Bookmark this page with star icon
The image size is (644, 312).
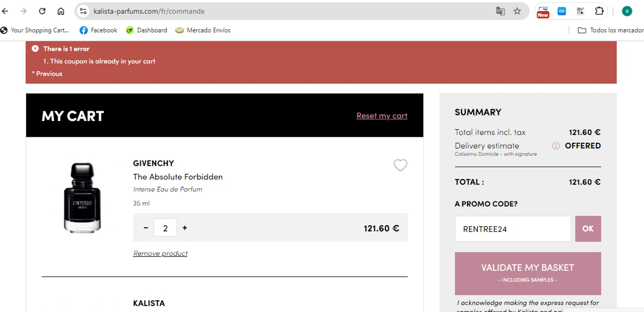pos(517,11)
